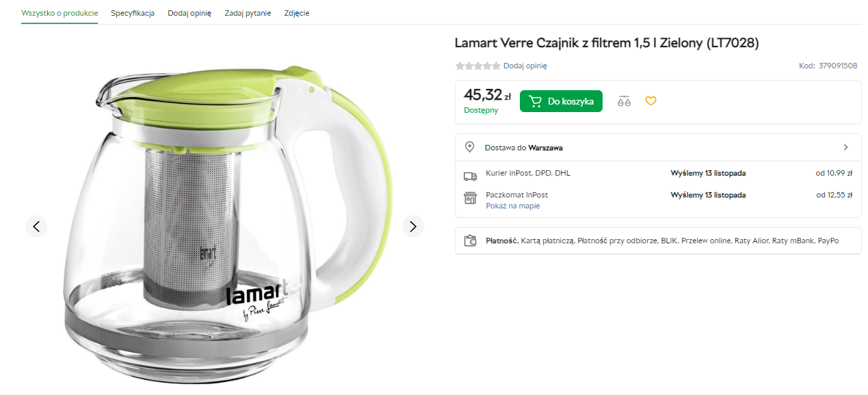The image size is (868, 395).
Task: Click the delivery location pin icon
Action: coord(470,148)
